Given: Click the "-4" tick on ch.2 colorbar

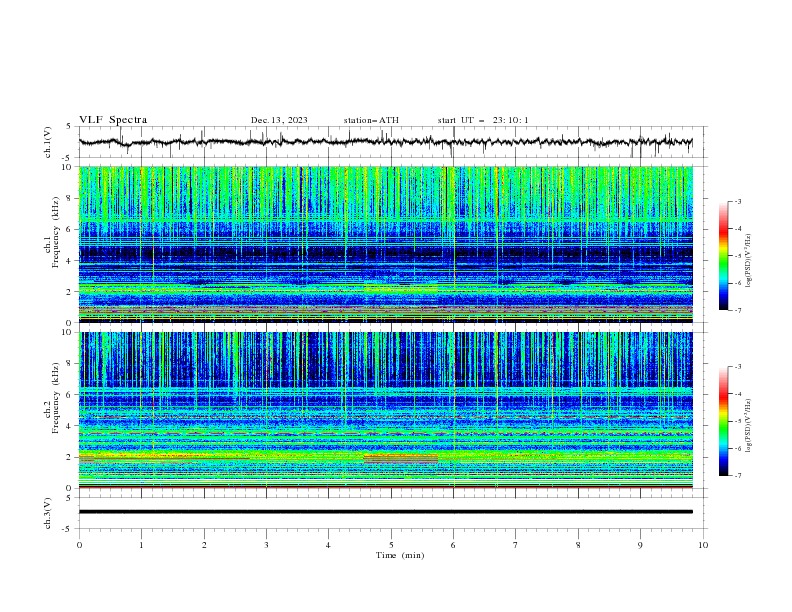Looking at the screenshot, I should (737, 394).
